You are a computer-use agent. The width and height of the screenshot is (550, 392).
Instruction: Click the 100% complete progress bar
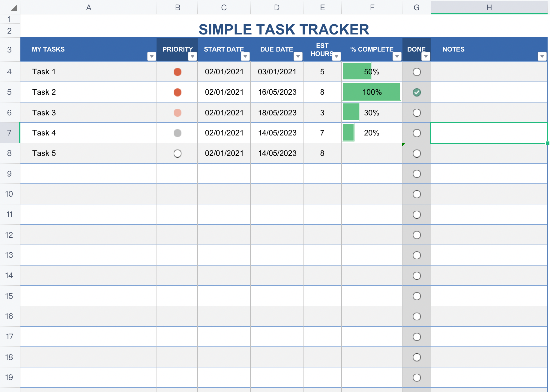372,92
